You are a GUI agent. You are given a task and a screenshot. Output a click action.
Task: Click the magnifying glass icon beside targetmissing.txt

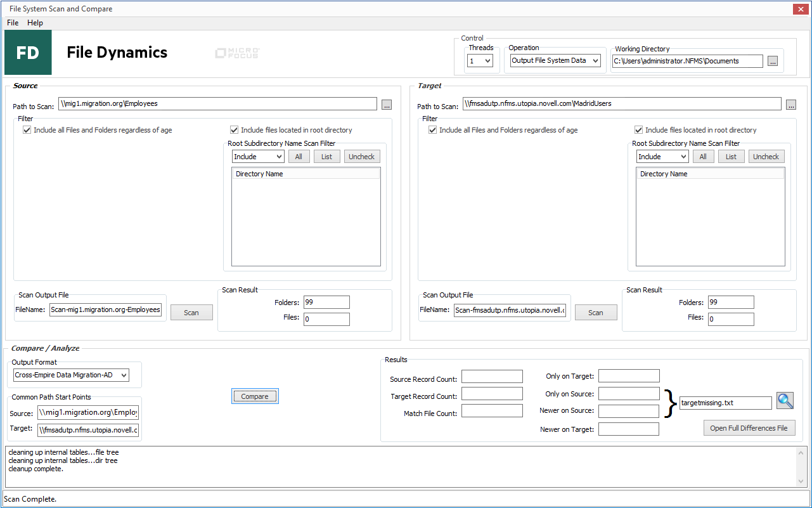point(785,401)
